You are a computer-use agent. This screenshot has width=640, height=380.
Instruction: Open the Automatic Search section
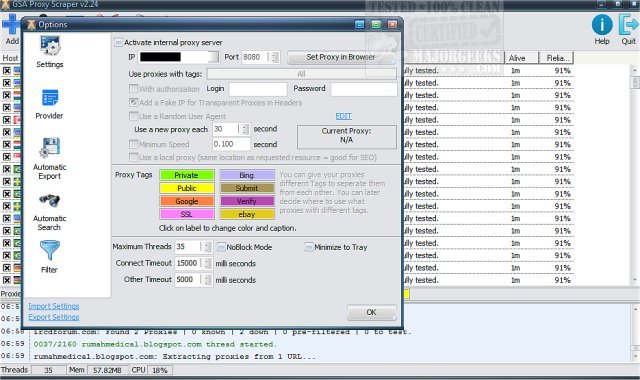click(49, 212)
